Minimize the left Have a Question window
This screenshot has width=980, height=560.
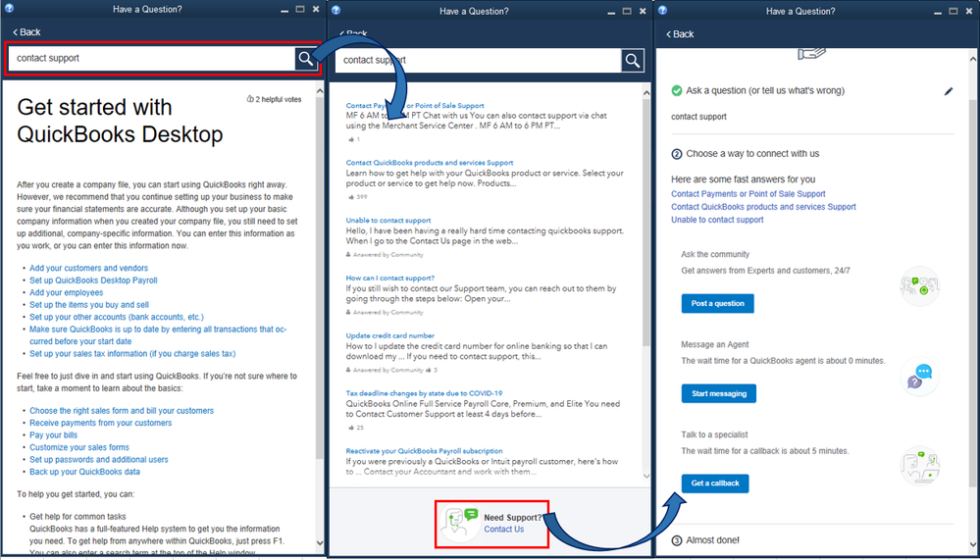point(285,10)
